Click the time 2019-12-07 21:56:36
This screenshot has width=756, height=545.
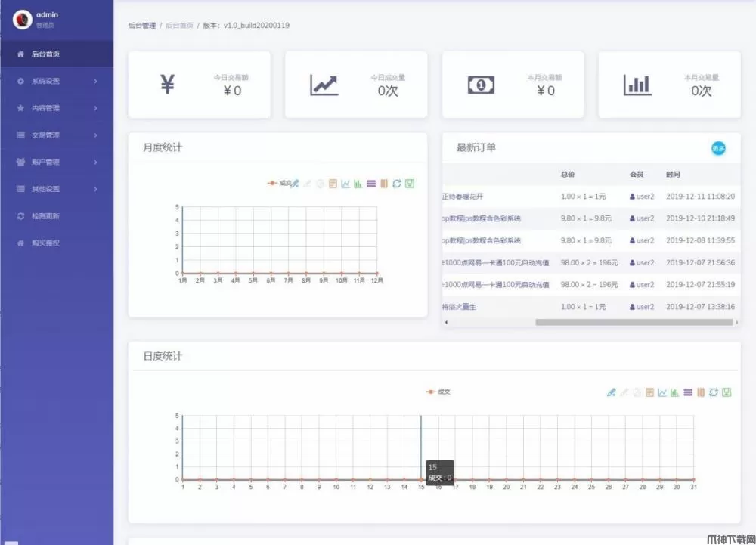[701, 262]
